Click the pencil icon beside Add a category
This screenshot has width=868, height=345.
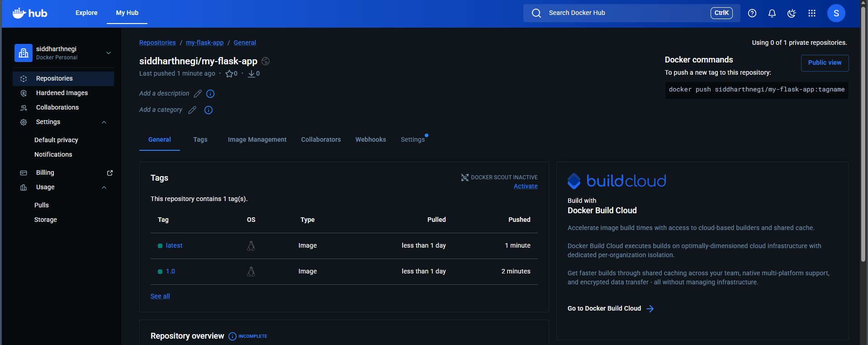(192, 110)
